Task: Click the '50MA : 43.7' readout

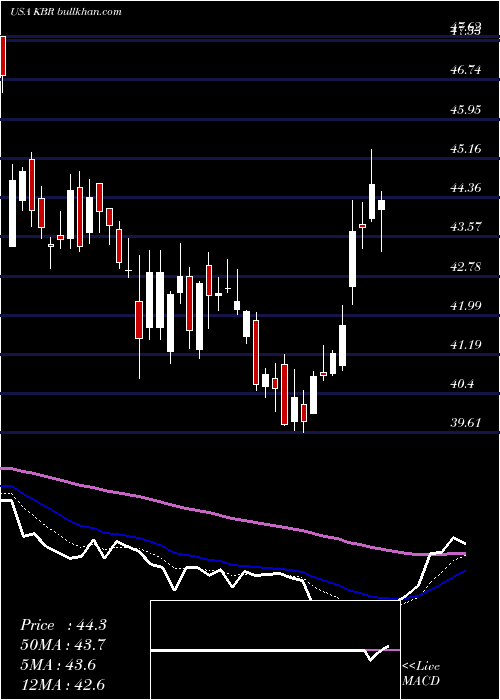Action: (x=63, y=645)
